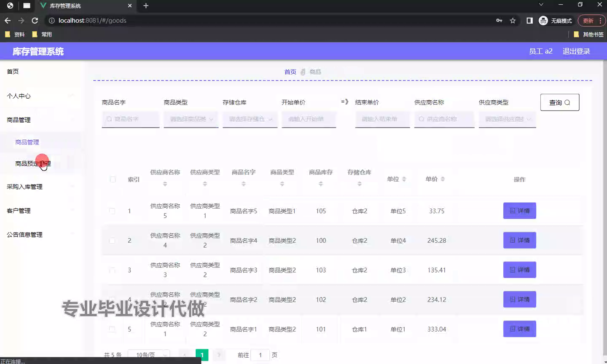The width and height of the screenshot is (607, 364).
Task: Sort by 商品名字 column arrows
Action: point(244,184)
